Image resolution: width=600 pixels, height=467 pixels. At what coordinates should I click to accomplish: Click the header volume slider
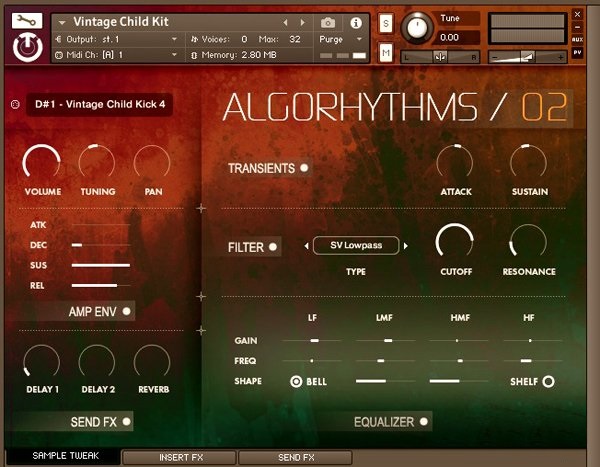coord(527,57)
